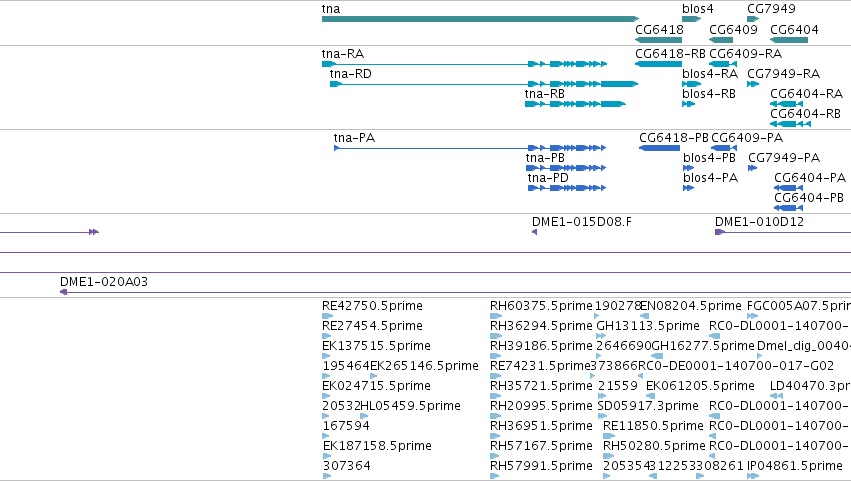This screenshot has width=851, height=481.
Task: Select the tna gene bar
Action: tap(480, 19)
